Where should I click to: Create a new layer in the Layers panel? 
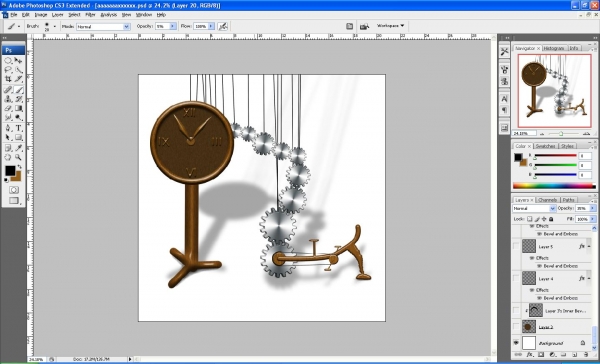575,355
